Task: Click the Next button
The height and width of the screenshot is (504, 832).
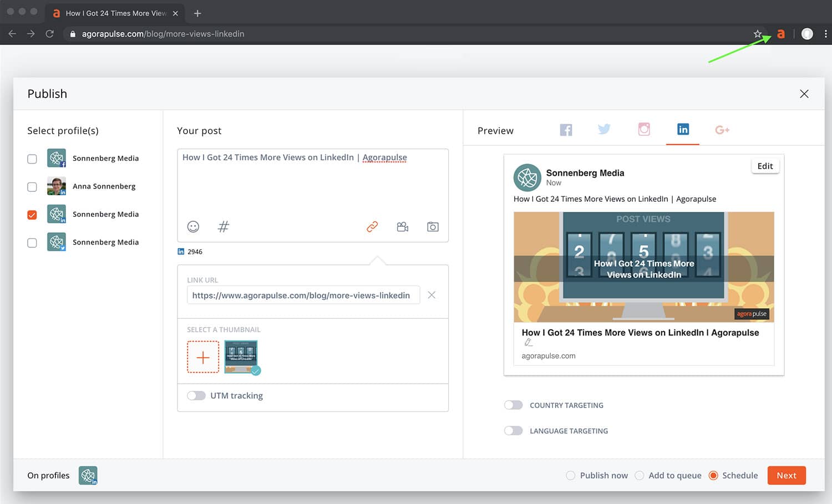Action: [787, 475]
